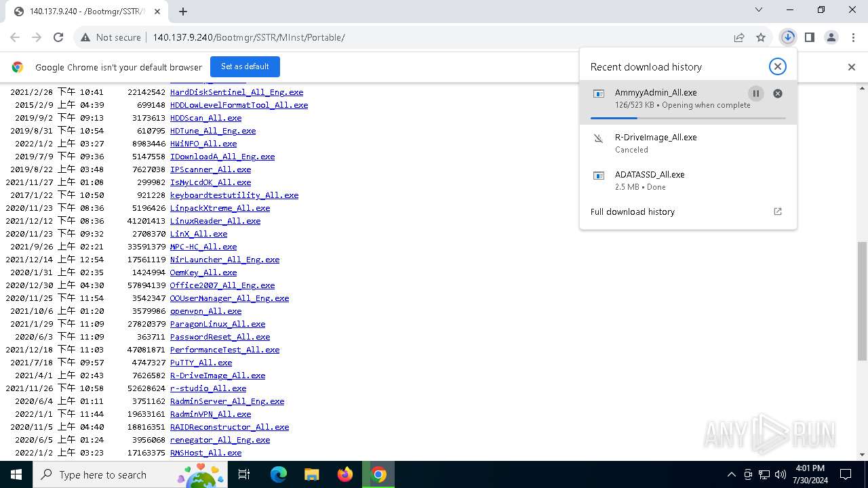The height and width of the screenshot is (488, 868).
Task: Download LinpackXtreme_All.exe
Action: click(x=220, y=208)
